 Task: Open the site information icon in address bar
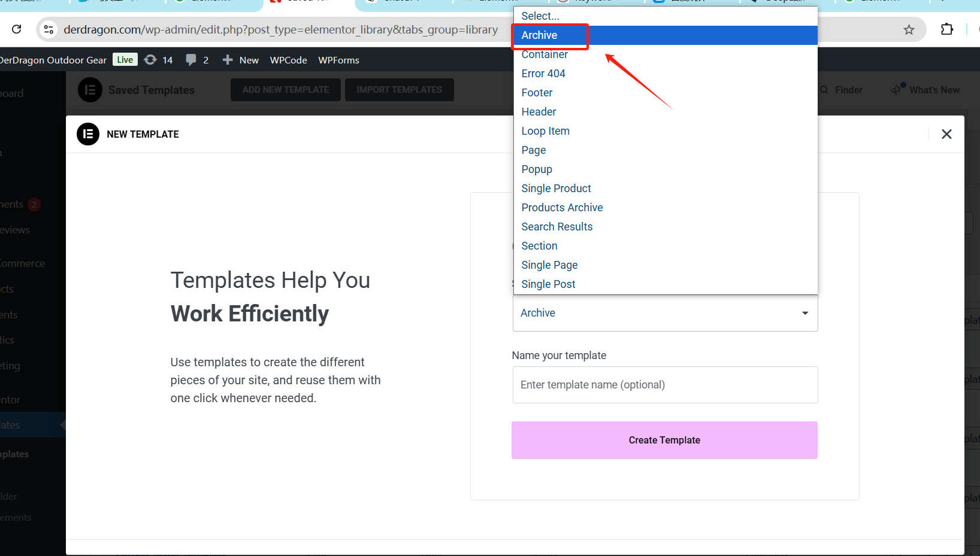(49, 29)
